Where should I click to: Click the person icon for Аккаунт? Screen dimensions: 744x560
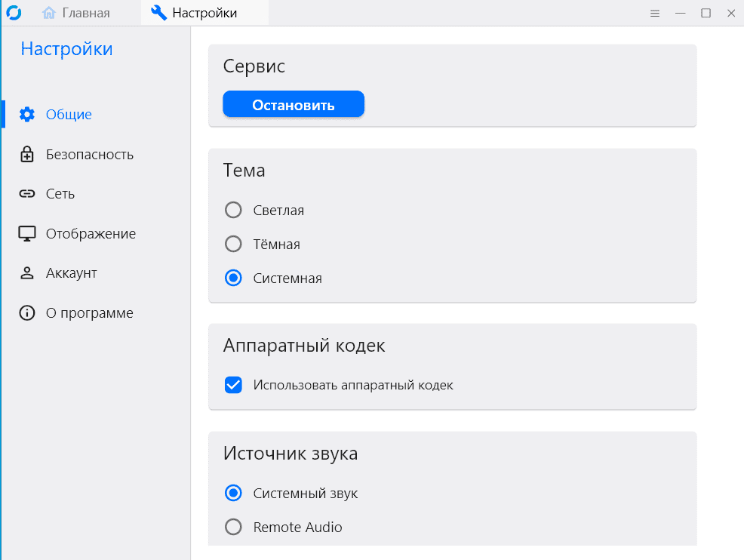[x=27, y=273]
